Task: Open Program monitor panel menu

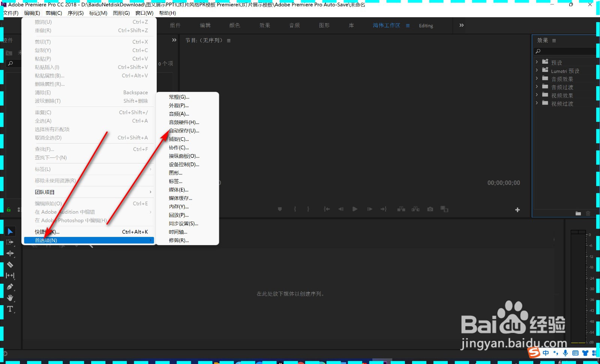Action: [229, 40]
